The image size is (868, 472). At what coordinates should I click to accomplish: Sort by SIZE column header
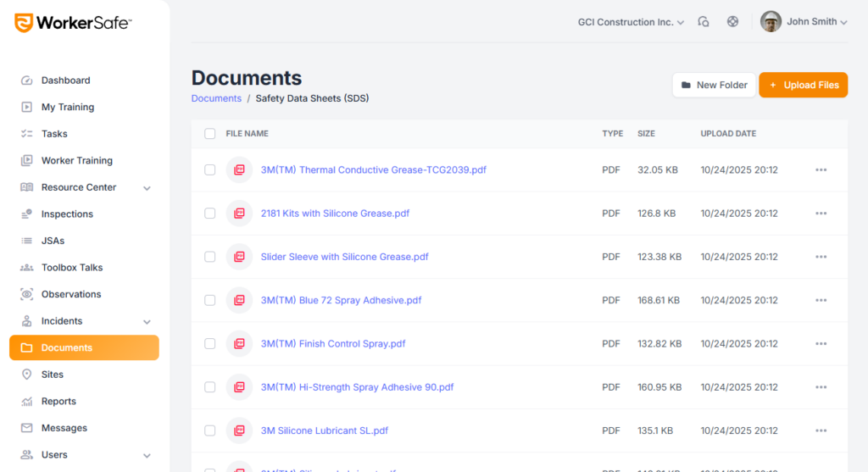point(646,133)
